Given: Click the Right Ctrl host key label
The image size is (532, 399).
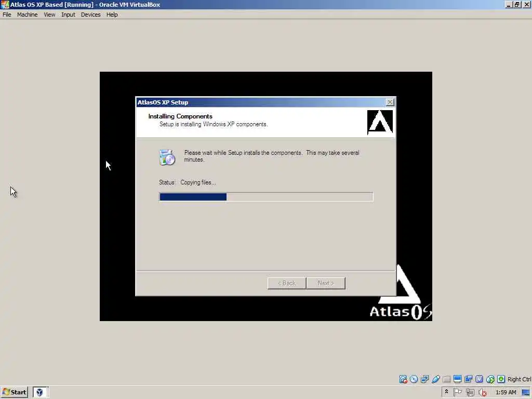Looking at the screenshot, I should (x=520, y=379).
